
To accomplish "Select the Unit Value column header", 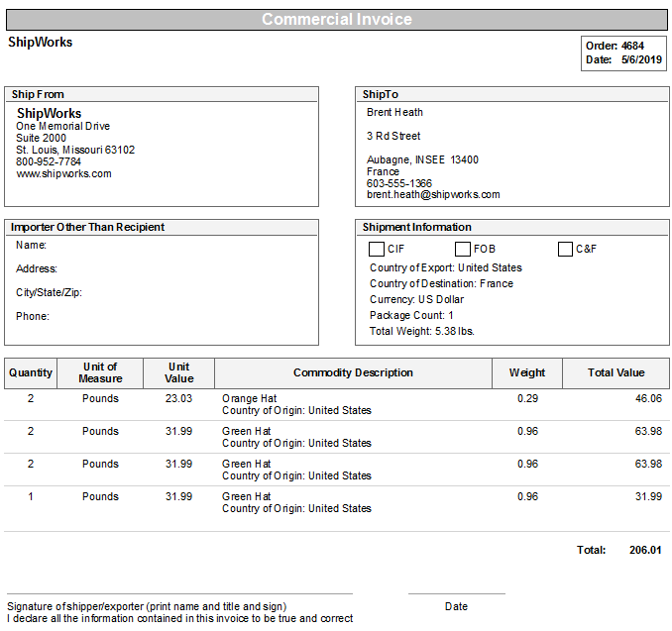I will pos(178,373).
